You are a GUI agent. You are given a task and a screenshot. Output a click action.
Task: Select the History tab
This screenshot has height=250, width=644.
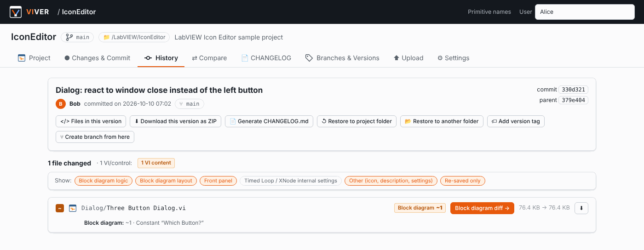[161, 58]
